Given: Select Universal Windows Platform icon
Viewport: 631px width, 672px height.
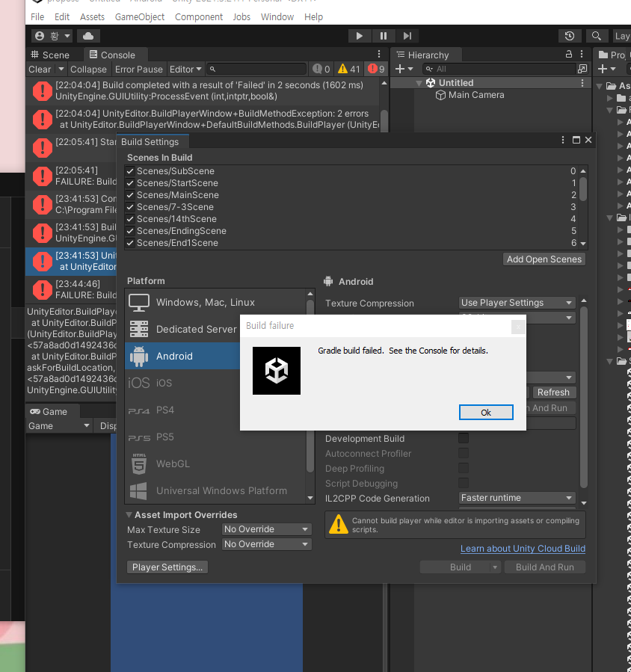Looking at the screenshot, I should click(x=138, y=491).
